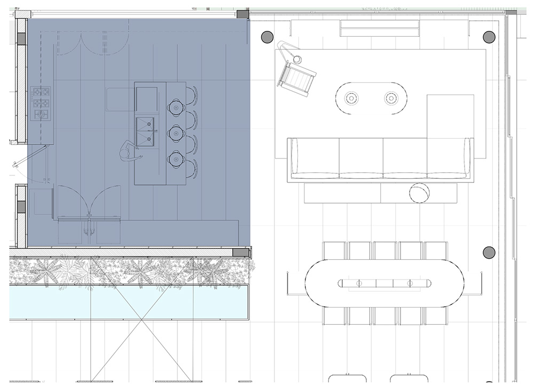The width and height of the screenshot is (534, 392).
Task: Select the six-burner stove on kitchen counter
Action: click(42, 103)
